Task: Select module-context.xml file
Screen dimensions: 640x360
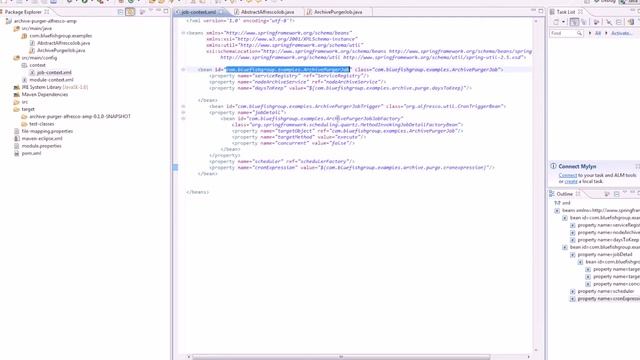Action: pos(51,80)
